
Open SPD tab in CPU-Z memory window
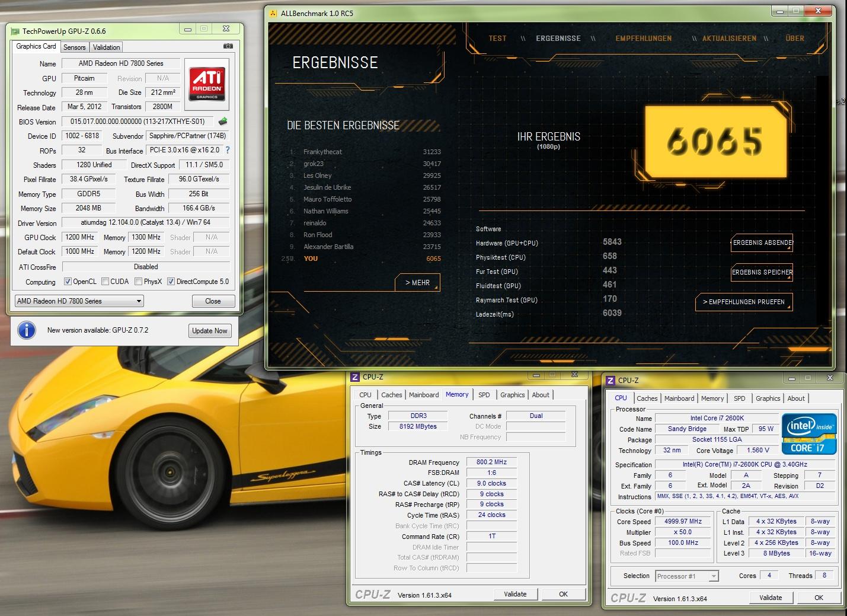click(x=484, y=395)
